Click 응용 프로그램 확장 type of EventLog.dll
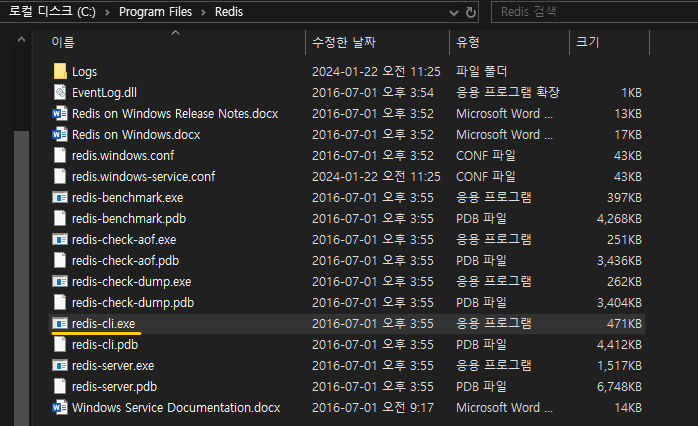This screenshot has height=426, width=698. 507,92
